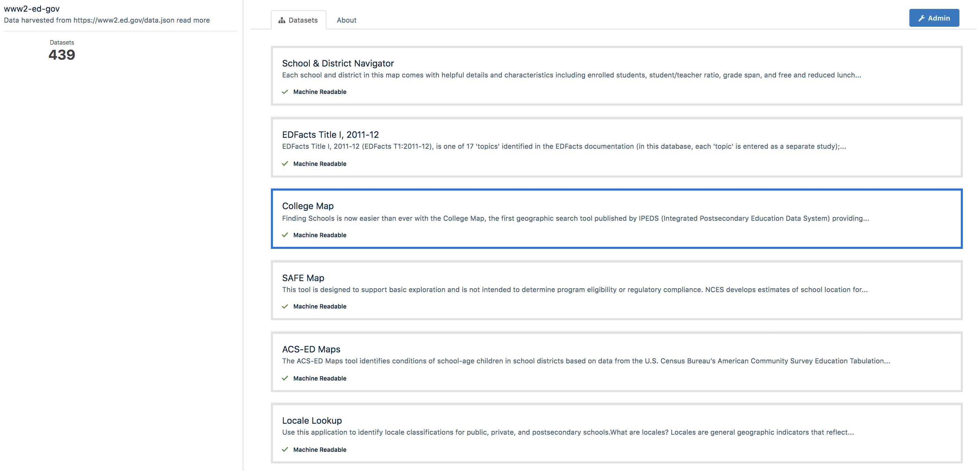The image size is (980, 471).
Task: Click checkmark icon under School & District Navigator
Action: point(285,92)
